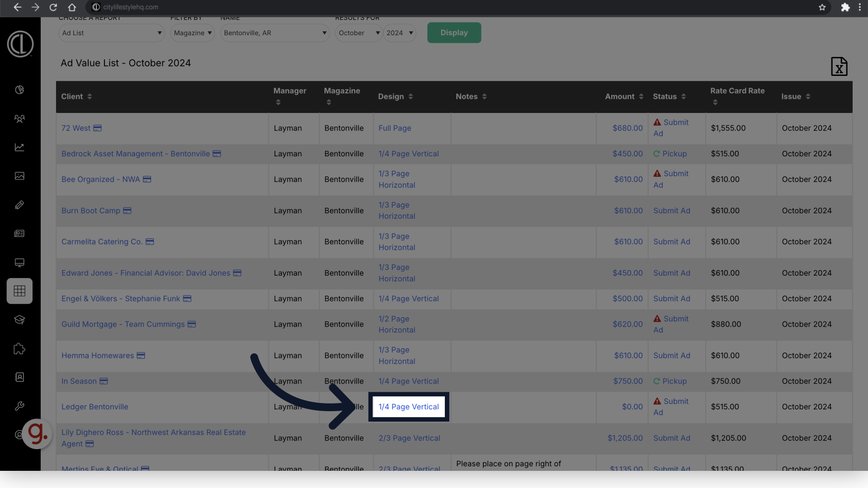Screen dimensions: 868x488
Task: Click the green Display button
Action: point(454,33)
